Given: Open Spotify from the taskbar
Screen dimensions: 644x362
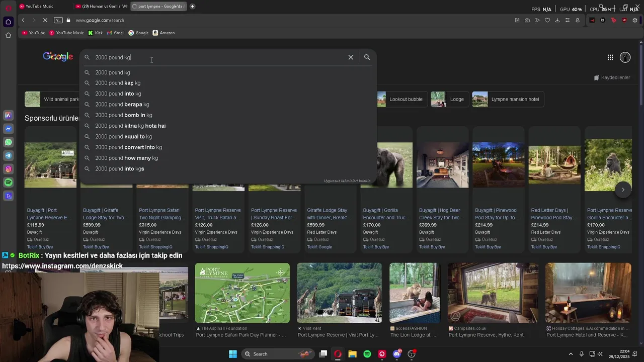Looking at the screenshot, I should [367, 354].
